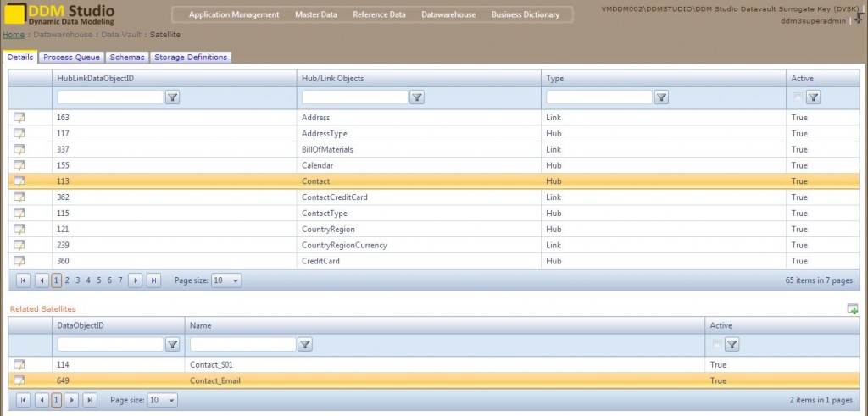Image resolution: width=868 pixels, height=416 pixels.
Task: Open page size dropdown in satellites grid
Action: point(163,400)
